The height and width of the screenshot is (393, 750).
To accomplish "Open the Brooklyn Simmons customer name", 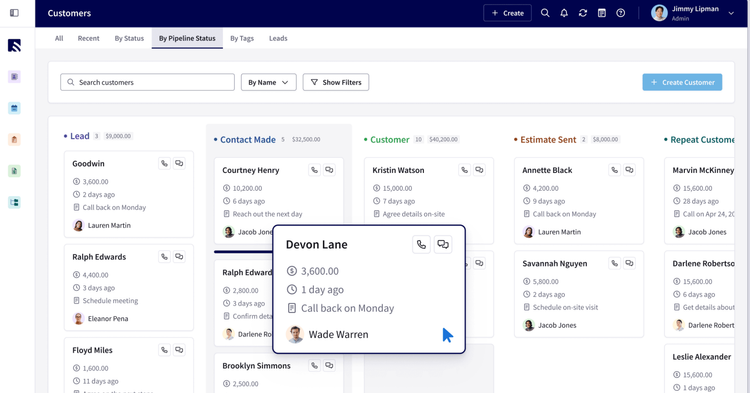I will pyautogui.click(x=256, y=366).
